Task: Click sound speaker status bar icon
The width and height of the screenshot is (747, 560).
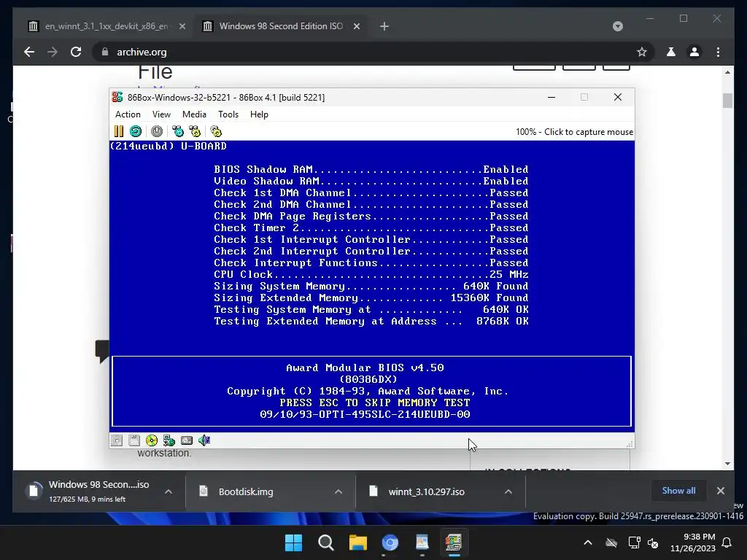Action: pyautogui.click(x=204, y=440)
